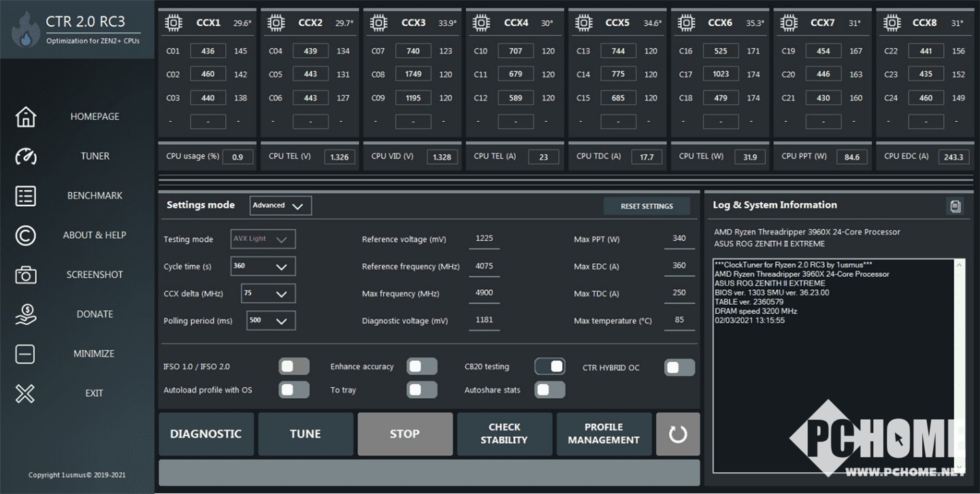Open the Polling period dropdown
The image size is (980, 494).
271,320
